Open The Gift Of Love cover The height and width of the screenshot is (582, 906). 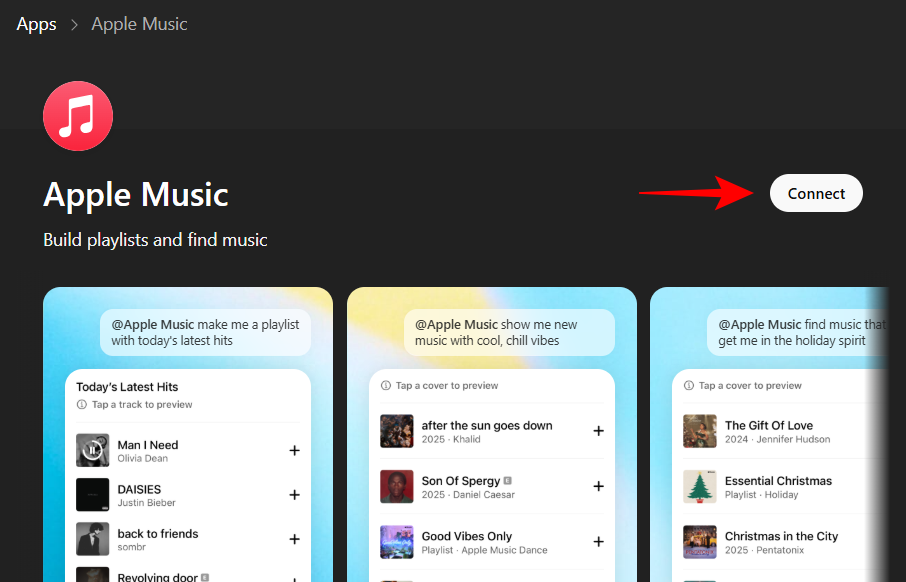pyautogui.click(x=700, y=431)
